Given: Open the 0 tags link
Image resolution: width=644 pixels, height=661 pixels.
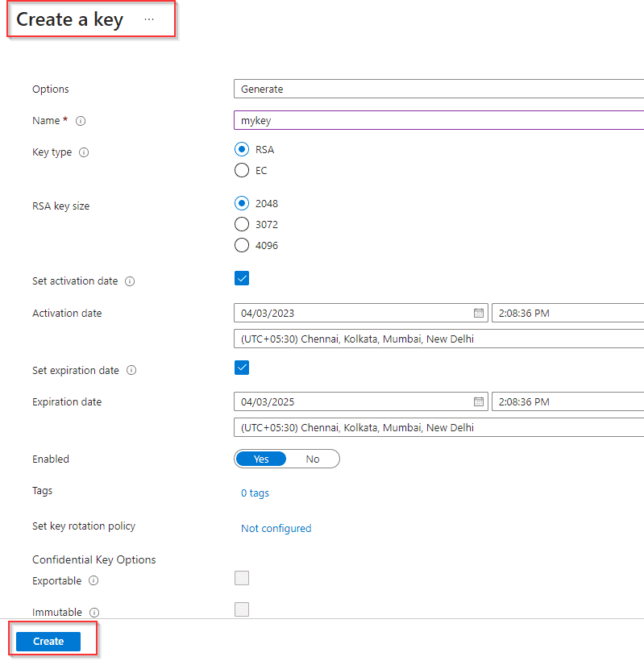Looking at the screenshot, I should (255, 493).
